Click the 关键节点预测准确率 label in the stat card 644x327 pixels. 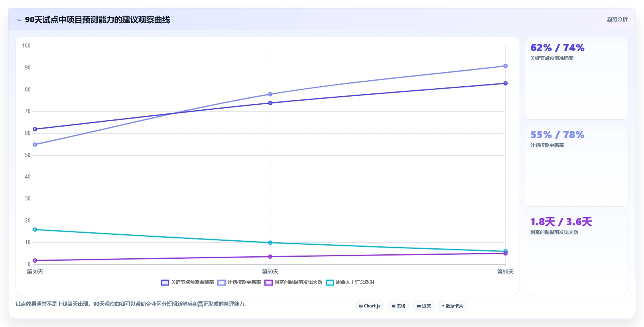coord(552,58)
